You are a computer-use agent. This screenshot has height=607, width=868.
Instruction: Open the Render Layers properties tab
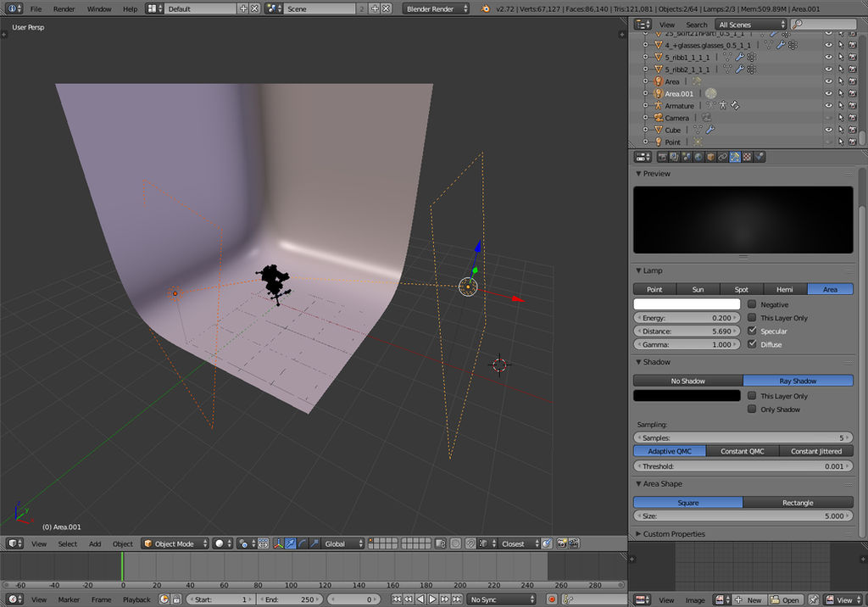click(674, 158)
